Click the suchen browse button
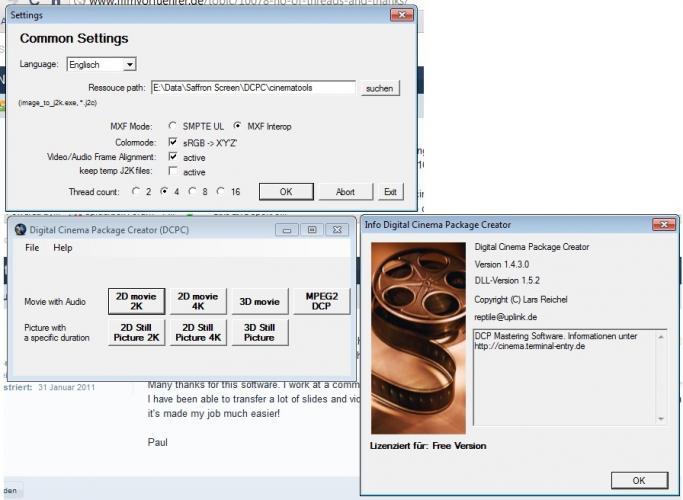The height and width of the screenshot is (500, 683). 379,88
